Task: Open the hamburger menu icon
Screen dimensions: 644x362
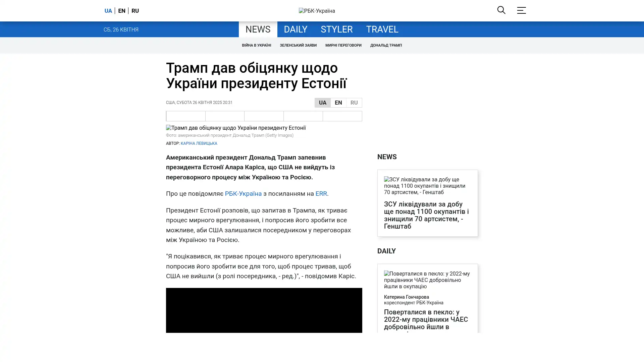Action: click(x=521, y=10)
